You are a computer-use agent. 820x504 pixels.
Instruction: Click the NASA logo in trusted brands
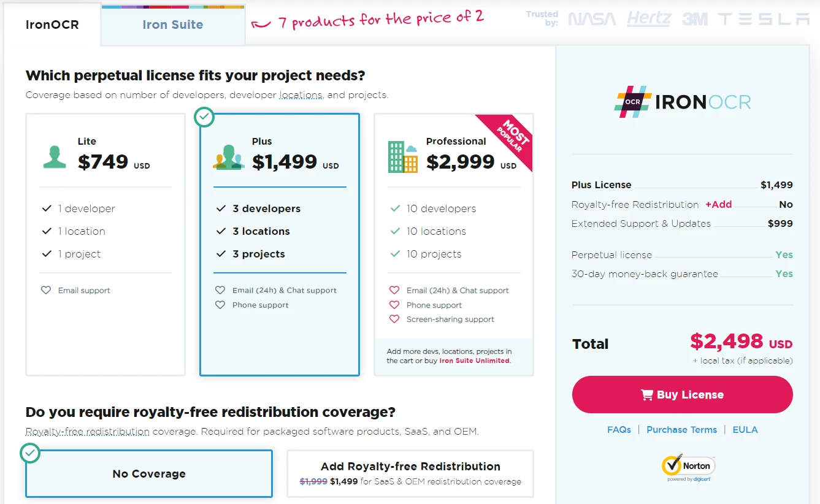coord(592,20)
